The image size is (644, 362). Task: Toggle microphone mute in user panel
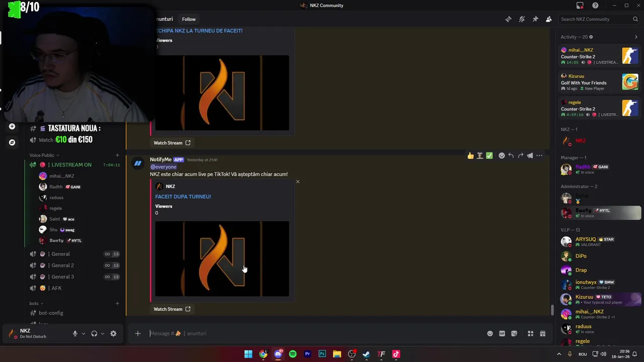(x=75, y=333)
